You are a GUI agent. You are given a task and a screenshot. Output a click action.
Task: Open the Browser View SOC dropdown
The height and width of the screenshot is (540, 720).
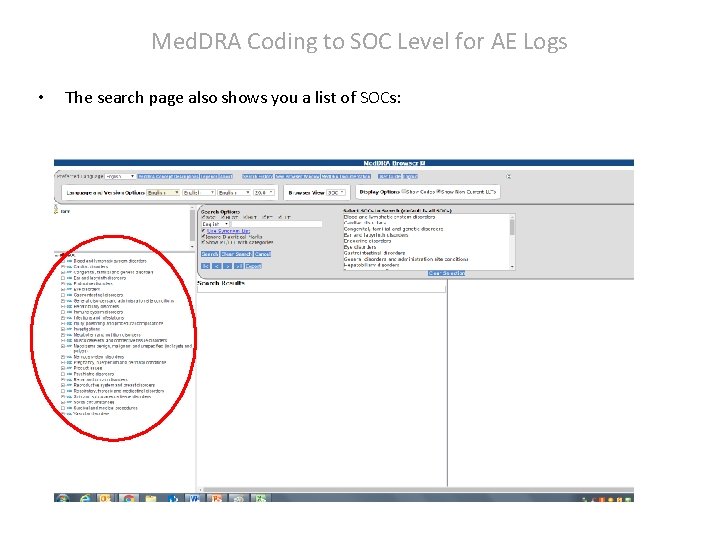336,193
